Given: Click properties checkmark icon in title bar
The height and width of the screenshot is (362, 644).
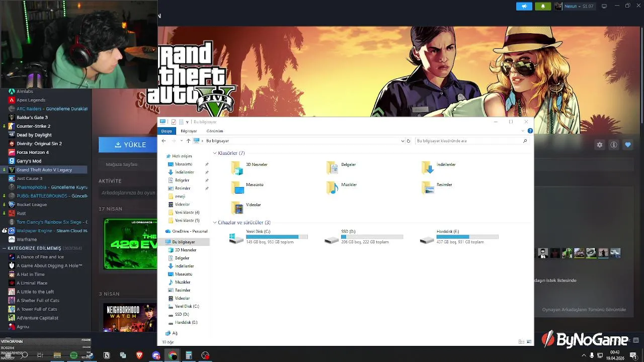Looking at the screenshot, I should point(174,122).
